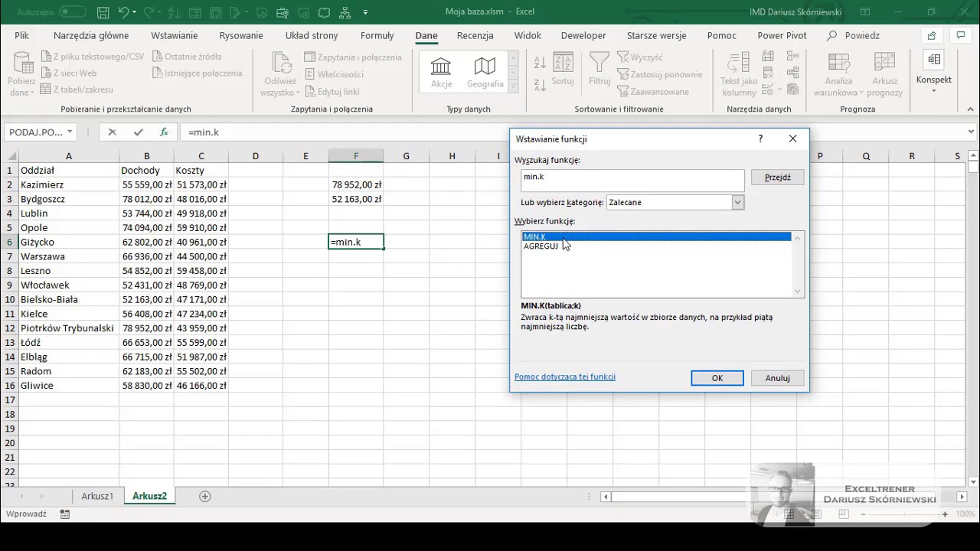Image resolution: width=980 pixels, height=551 pixels.
Task: Click the Anuluj button
Action: point(777,378)
